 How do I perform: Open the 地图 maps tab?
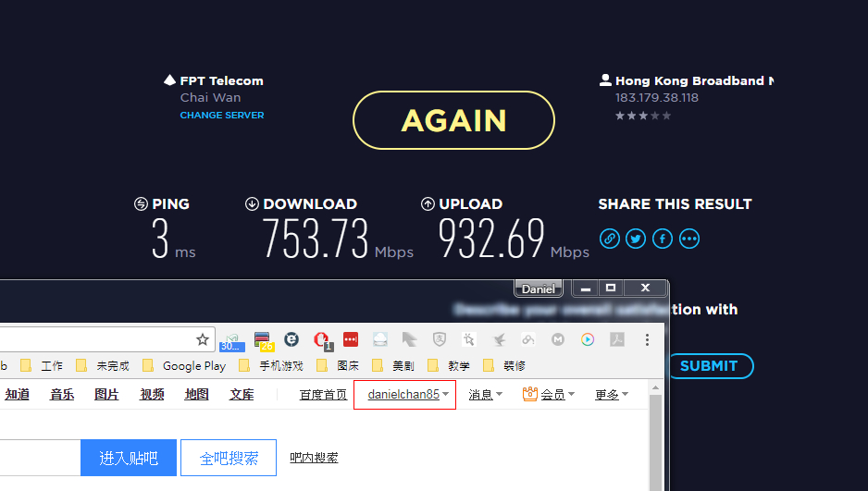click(196, 394)
